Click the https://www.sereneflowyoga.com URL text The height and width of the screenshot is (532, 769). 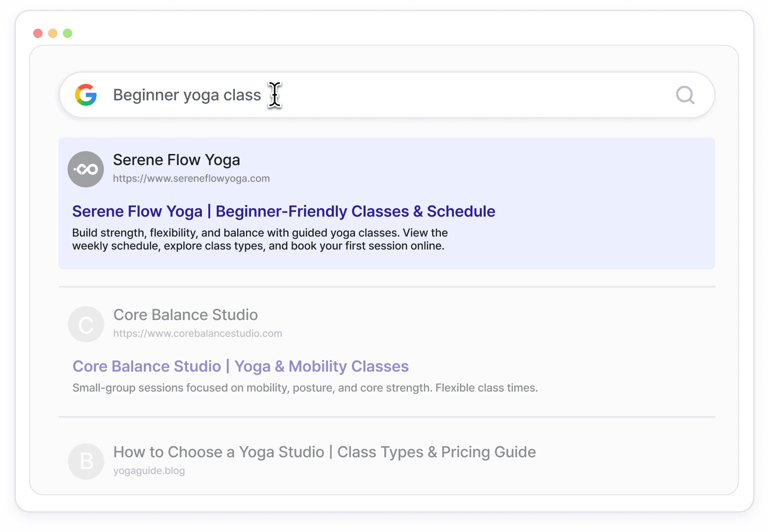pyautogui.click(x=192, y=179)
